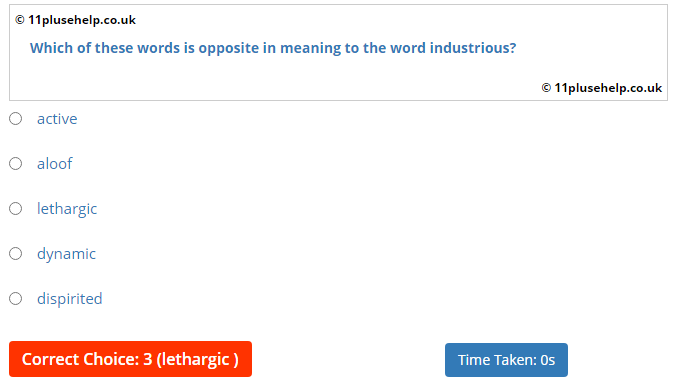Select the radio button for "active"

(15, 119)
